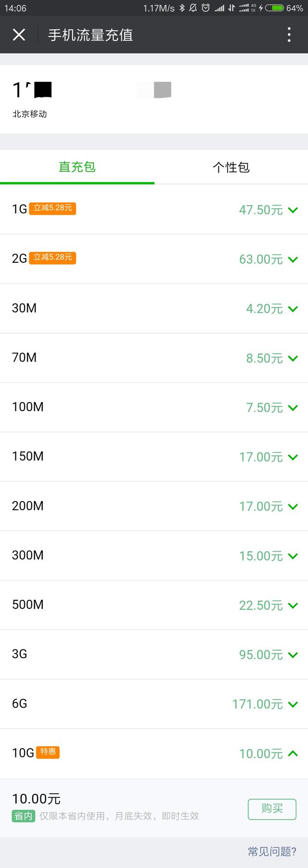Open the three-dot more options menu
Screen dimensions: 308x868
pyautogui.click(x=289, y=35)
